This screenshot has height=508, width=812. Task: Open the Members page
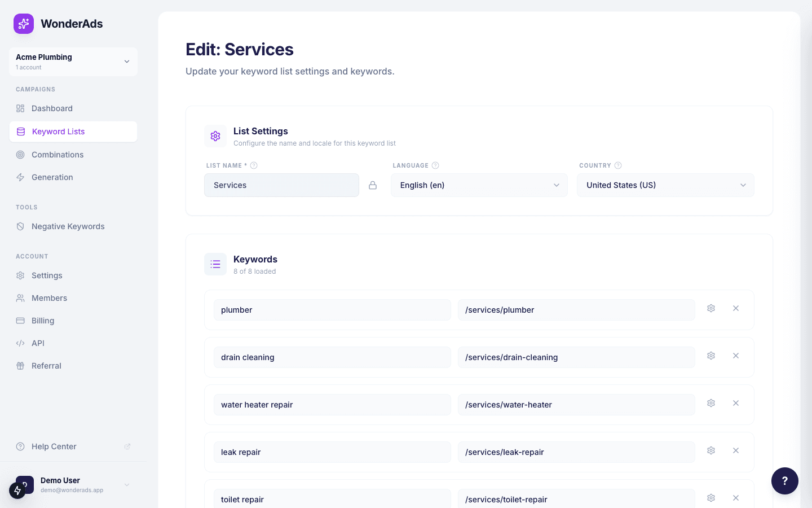point(49,298)
